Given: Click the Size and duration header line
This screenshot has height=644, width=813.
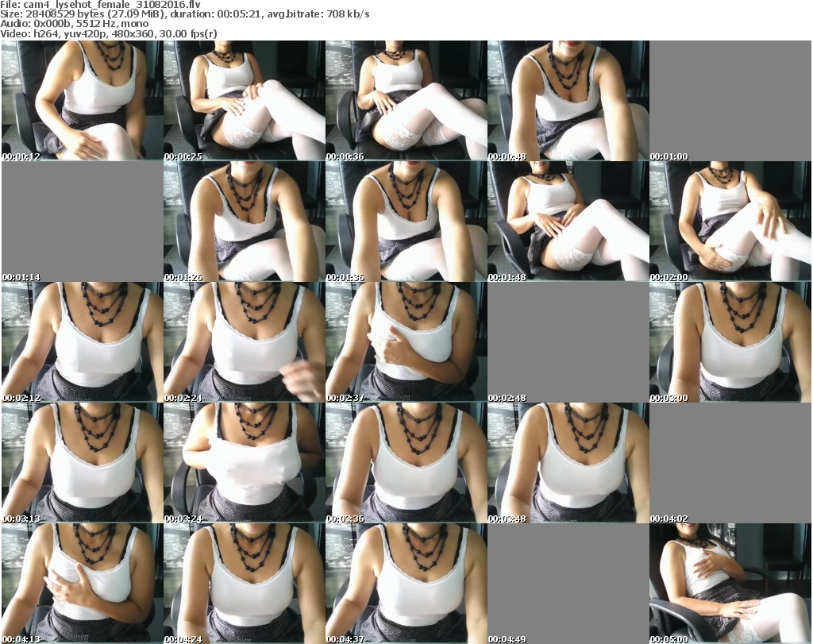Looking at the screenshot, I should pyautogui.click(x=184, y=14).
